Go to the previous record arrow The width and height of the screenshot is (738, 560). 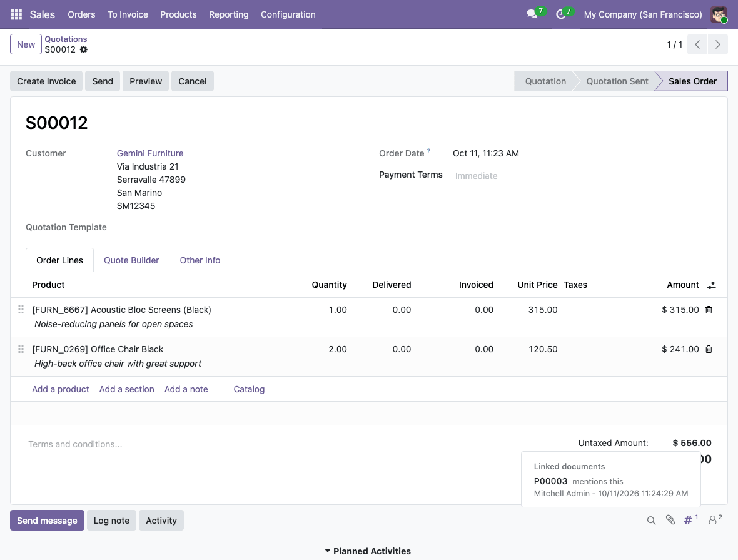697,44
